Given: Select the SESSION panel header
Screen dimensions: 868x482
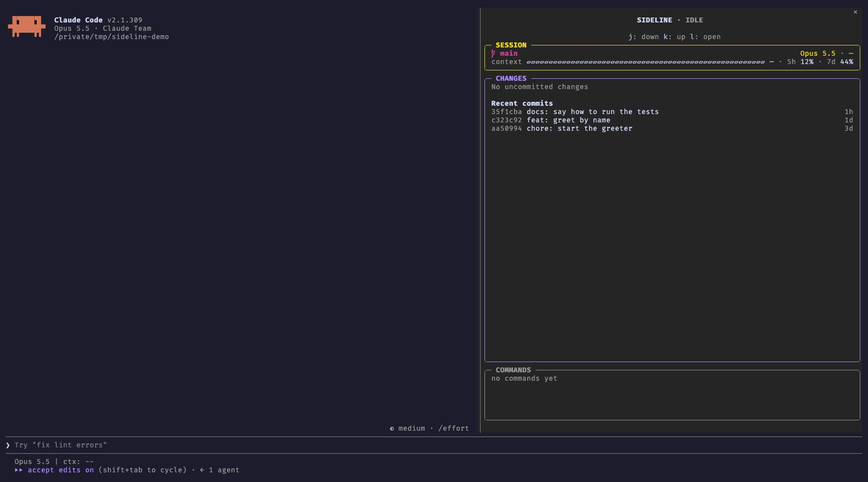Looking at the screenshot, I should [x=511, y=45].
